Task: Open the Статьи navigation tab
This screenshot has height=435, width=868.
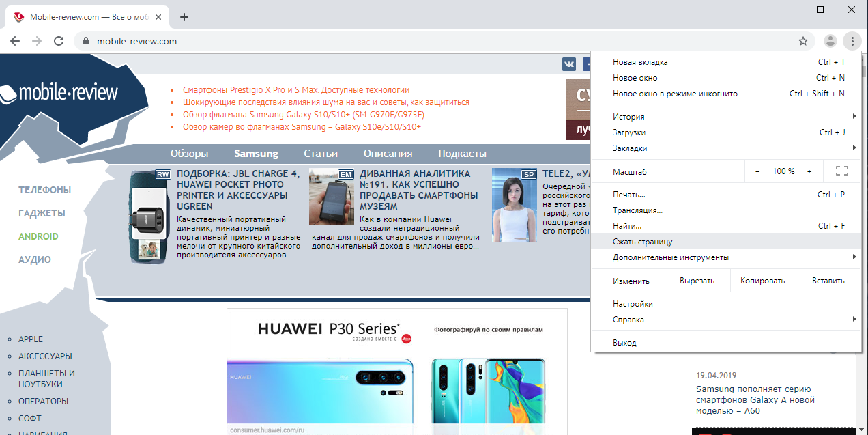Action: 321,154
